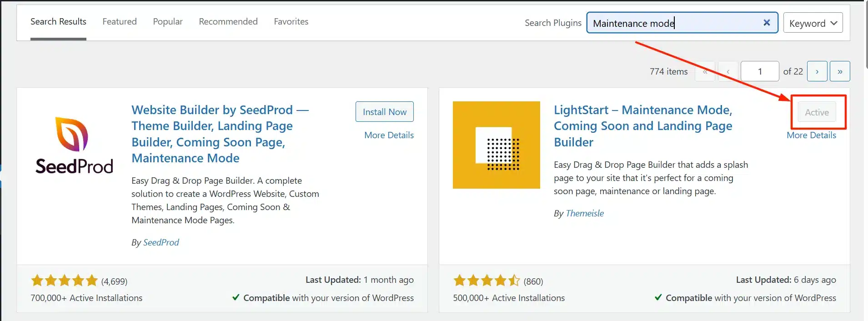
Task: Open the SeedProd author link
Action: point(161,242)
